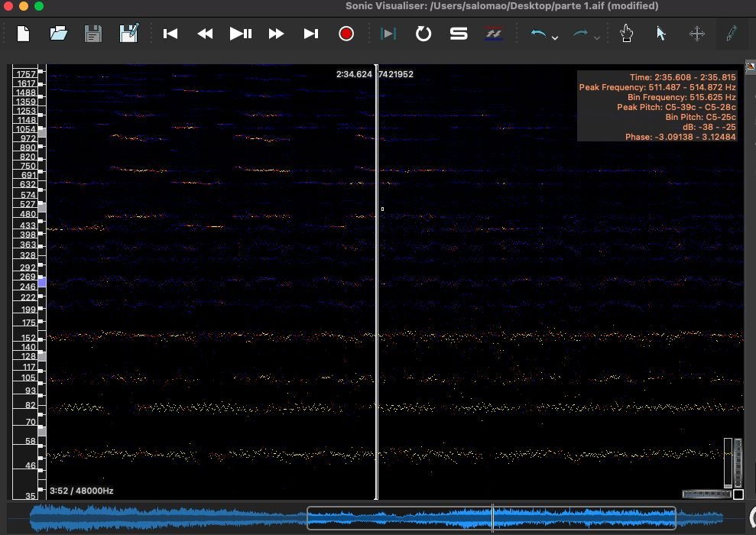Start recording with the red Record button
The image size is (756, 535).
click(x=346, y=34)
